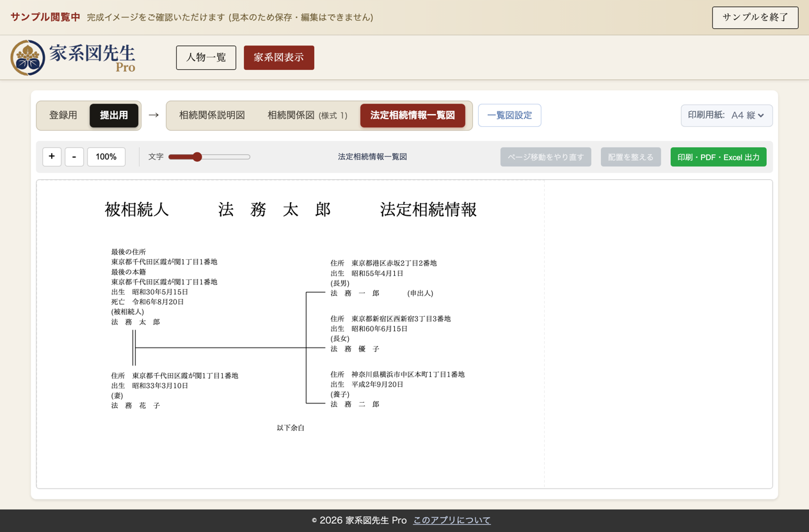Click the 法定相続情報 heading text

point(428,210)
